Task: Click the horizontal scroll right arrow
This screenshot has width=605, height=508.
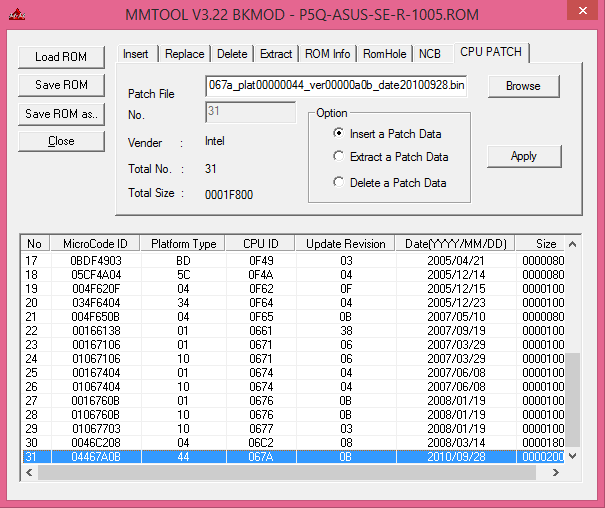Action: tap(556, 473)
